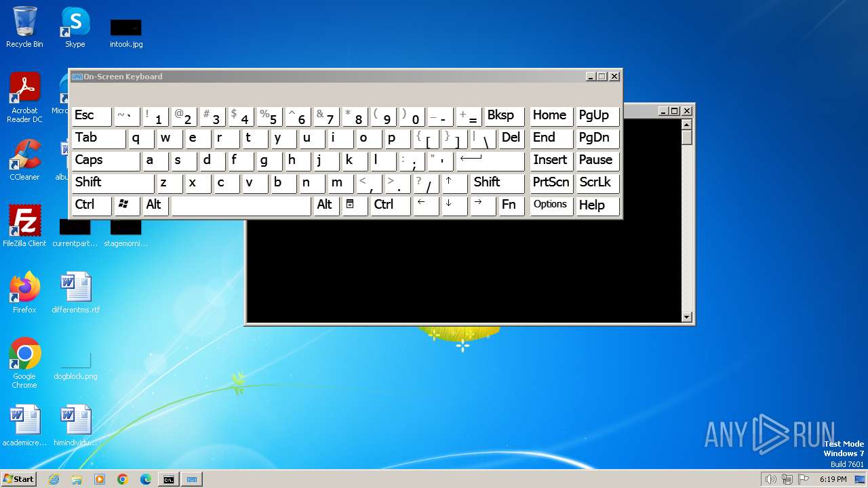The width and height of the screenshot is (868, 488).
Task: Click the PgDn key
Action: coord(597,138)
